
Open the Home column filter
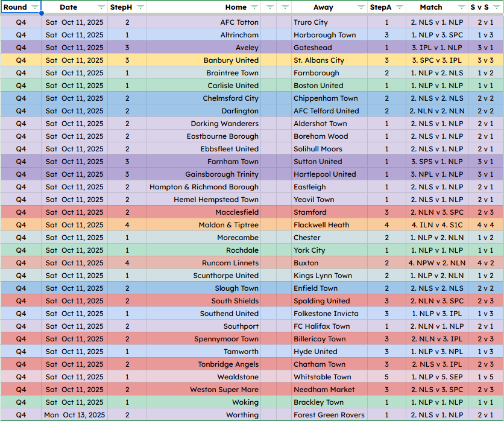click(x=254, y=7)
